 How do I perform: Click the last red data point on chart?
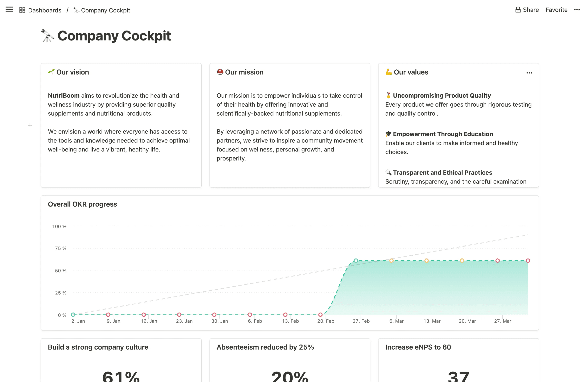tap(528, 261)
